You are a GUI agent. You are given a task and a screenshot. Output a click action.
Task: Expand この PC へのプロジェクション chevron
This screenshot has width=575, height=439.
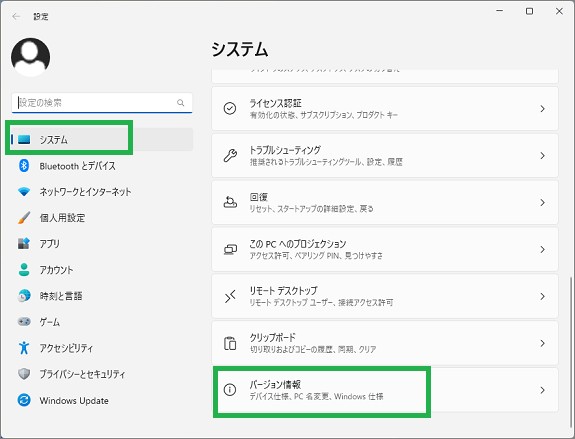tap(542, 249)
